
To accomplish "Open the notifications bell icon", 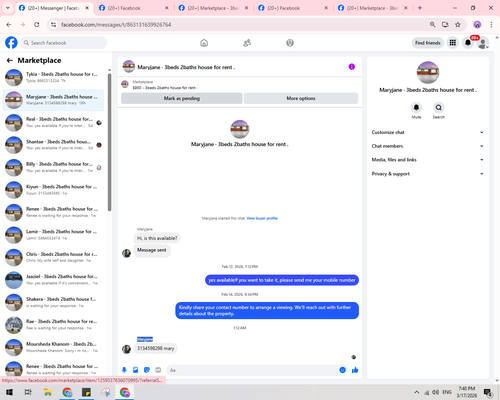I will click(x=468, y=43).
